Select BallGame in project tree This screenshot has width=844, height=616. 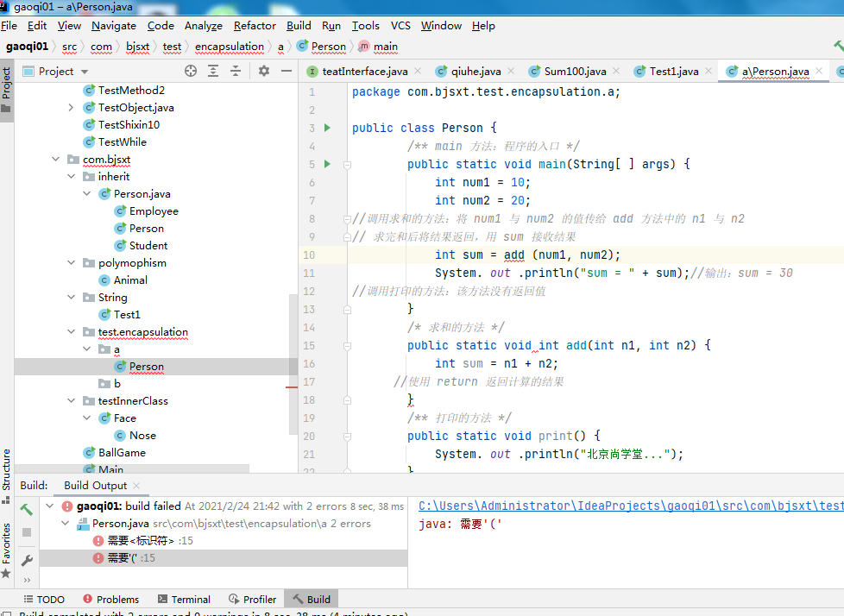pyautogui.click(x=122, y=452)
